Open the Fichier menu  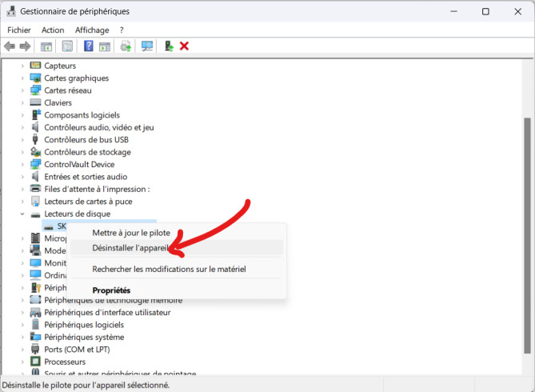click(x=18, y=30)
